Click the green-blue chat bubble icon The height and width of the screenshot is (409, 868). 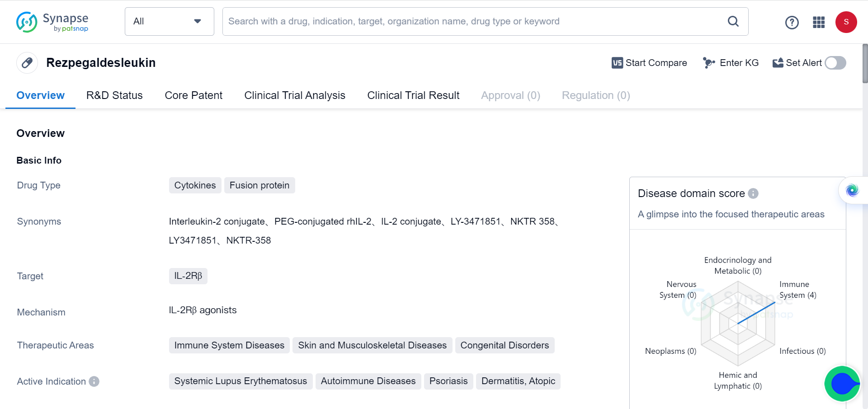pyautogui.click(x=842, y=384)
